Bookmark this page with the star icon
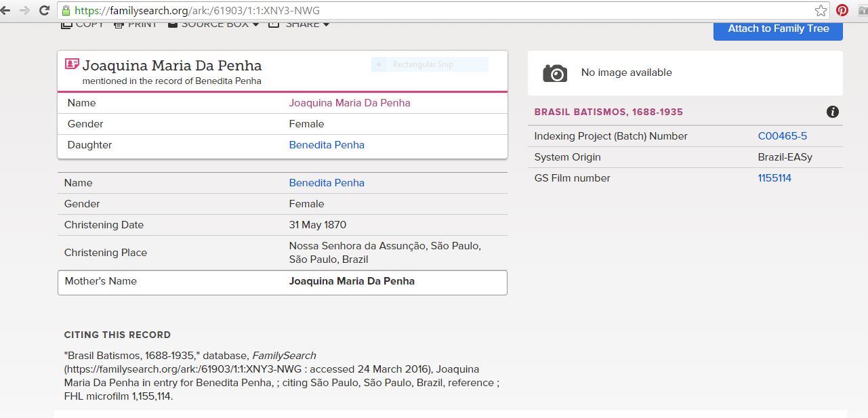The image size is (868, 418). click(821, 10)
